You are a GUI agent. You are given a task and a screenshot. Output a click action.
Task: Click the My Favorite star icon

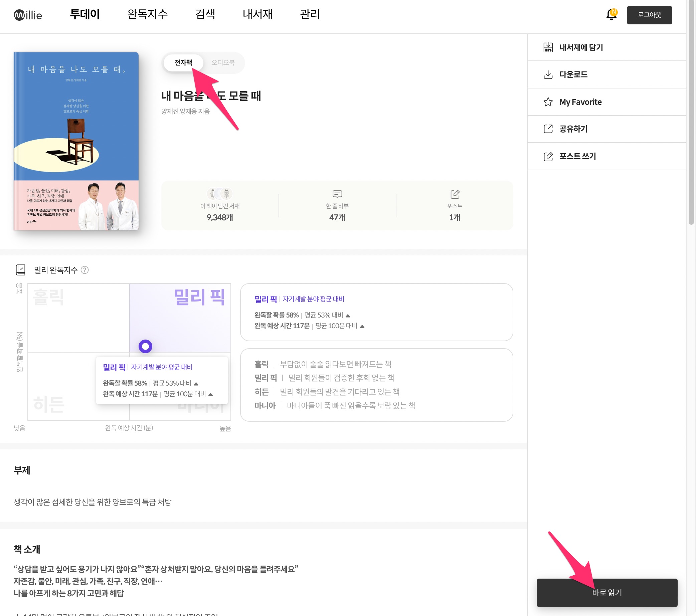point(548,102)
